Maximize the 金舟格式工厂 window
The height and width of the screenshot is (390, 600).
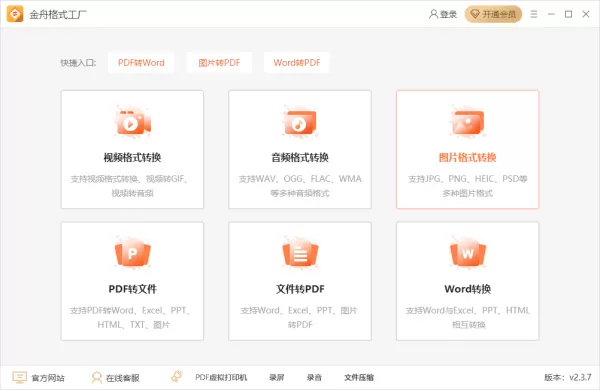point(569,14)
